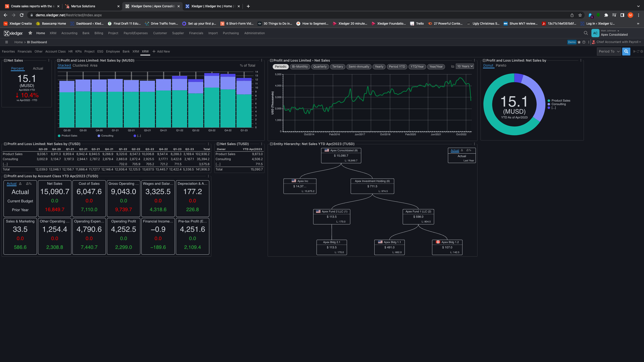This screenshot has width=644, height=362.
Task: Select the Apex Inc node in the entity hierarchy
Action: 300,186
